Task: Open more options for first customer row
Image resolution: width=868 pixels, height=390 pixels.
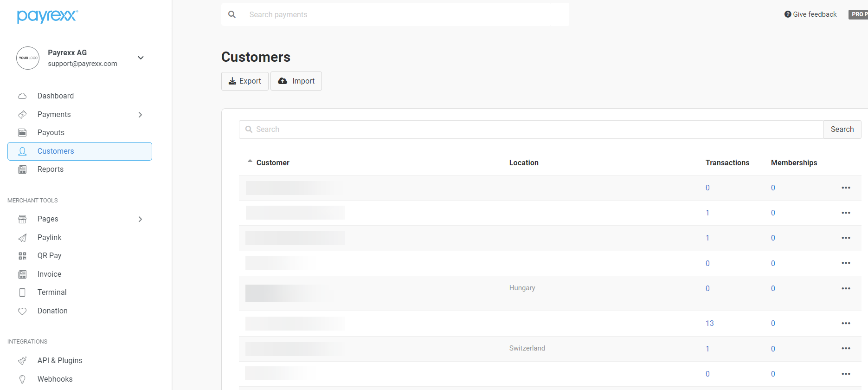Action: pyautogui.click(x=846, y=188)
